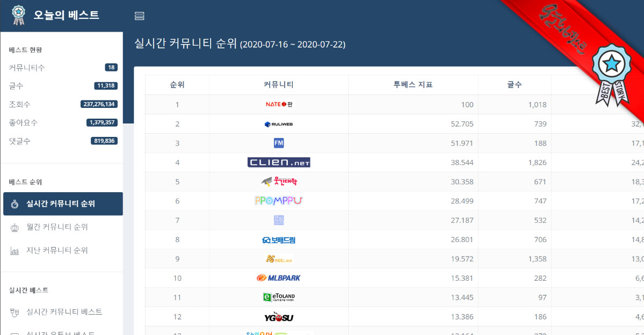Click rank number 12 in 순위 column
This screenshot has height=335, width=644.
coord(177,317)
